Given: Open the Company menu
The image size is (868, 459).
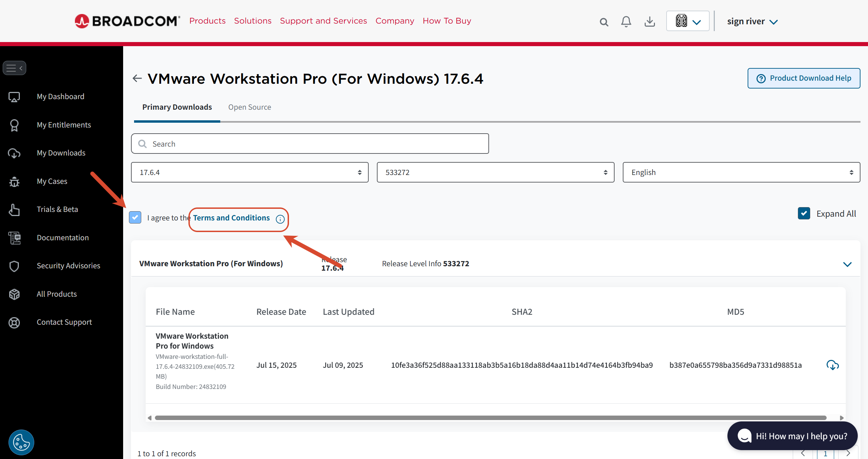Looking at the screenshot, I should point(395,21).
